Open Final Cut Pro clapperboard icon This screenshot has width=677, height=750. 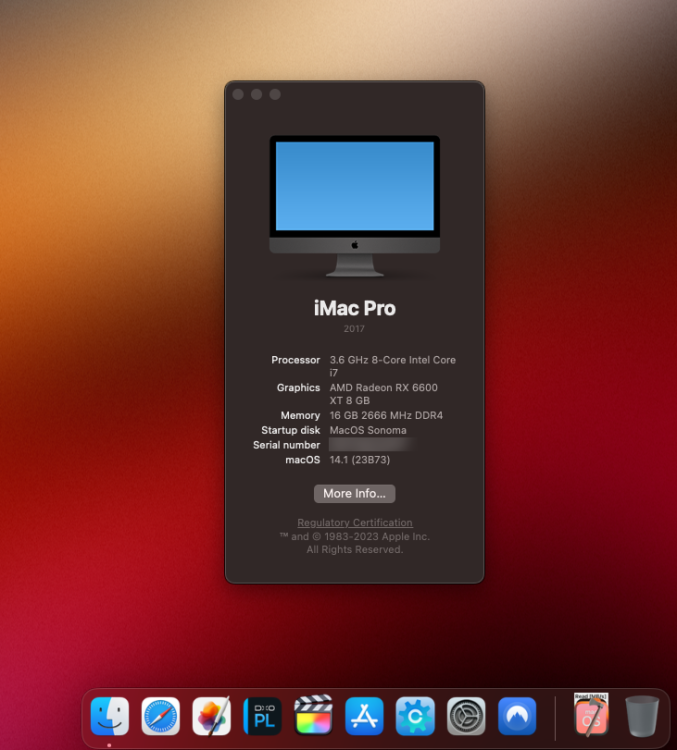pyautogui.click(x=313, y=715)
